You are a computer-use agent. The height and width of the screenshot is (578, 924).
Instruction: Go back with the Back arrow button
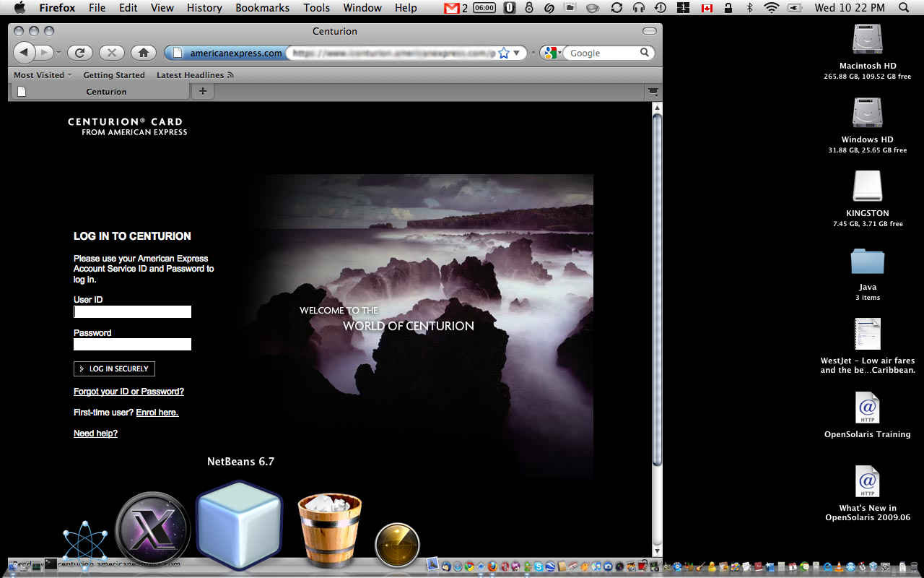(24, 52)
